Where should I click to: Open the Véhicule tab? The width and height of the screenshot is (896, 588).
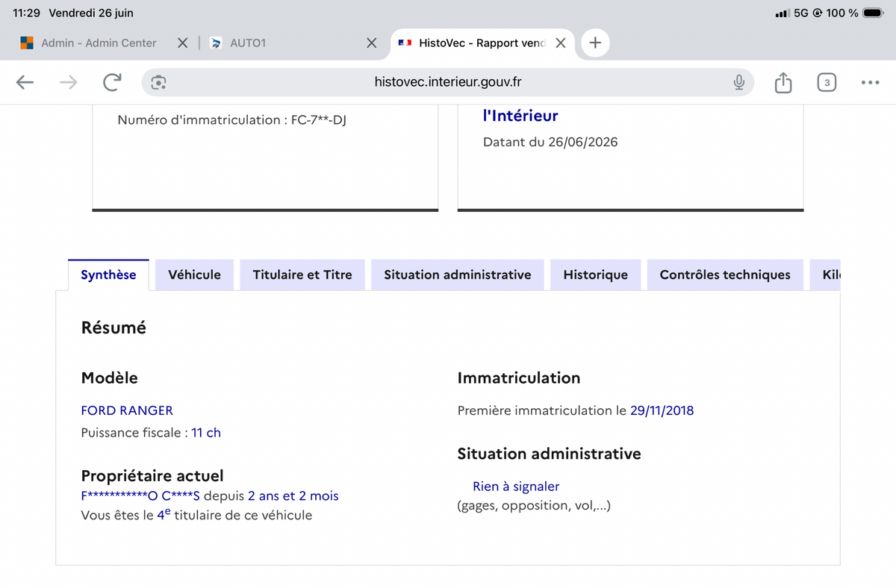tap(194, 275)
